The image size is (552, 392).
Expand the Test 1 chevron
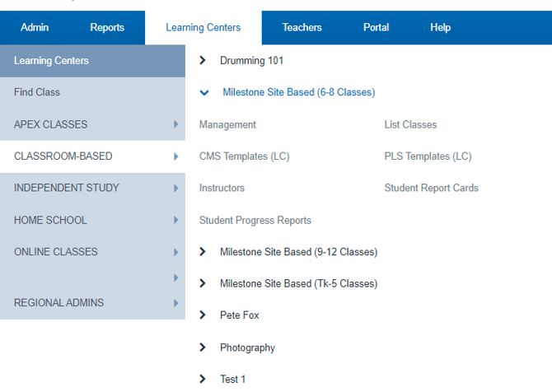(x=203, y=379)
